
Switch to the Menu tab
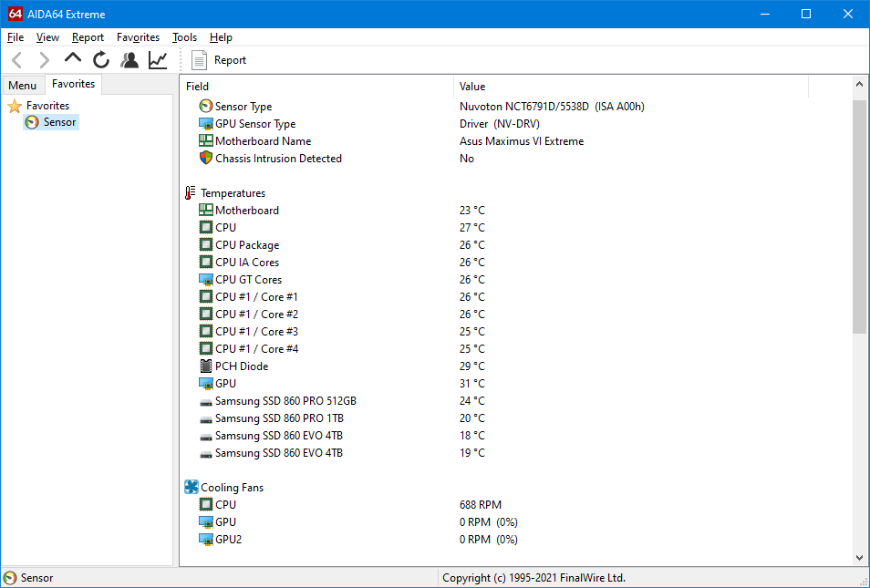[23, 86]
